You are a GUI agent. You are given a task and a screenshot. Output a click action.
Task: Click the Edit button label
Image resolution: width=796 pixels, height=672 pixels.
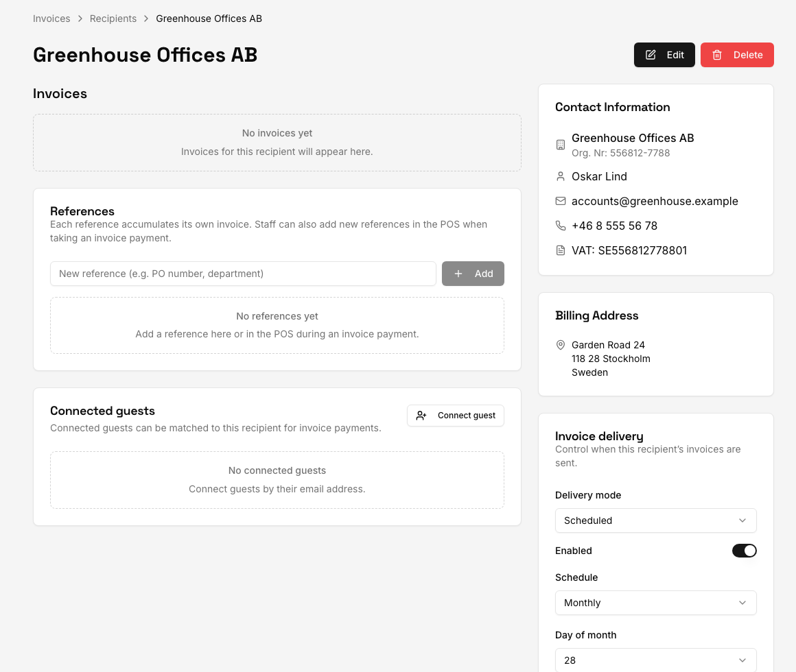click(x=675, y=55)
